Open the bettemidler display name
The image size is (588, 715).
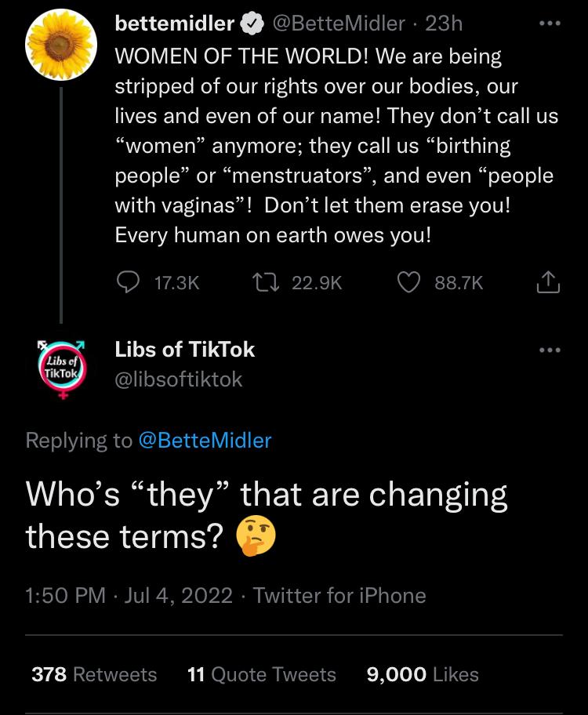point(174,24)
